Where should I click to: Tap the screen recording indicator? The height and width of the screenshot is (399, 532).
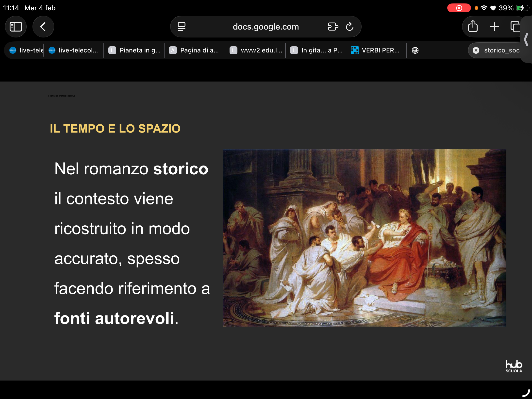pyautogui.click(x=459, y=8)
